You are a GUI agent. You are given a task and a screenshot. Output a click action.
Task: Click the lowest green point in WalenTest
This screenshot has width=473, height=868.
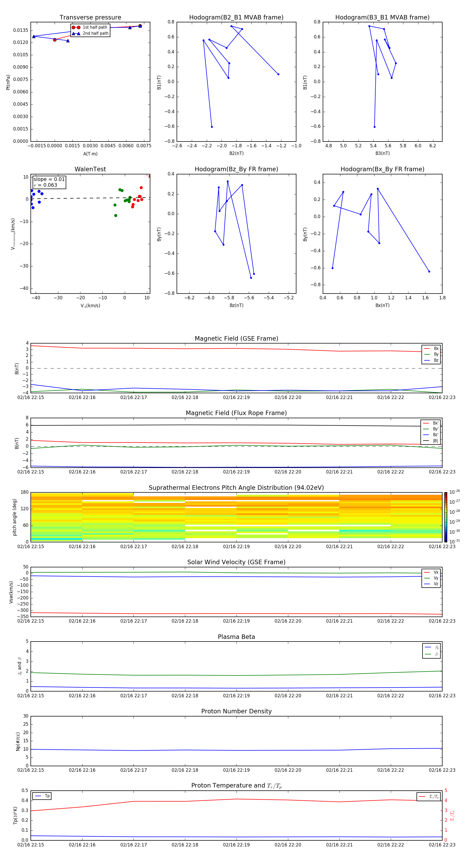[116, 216]
